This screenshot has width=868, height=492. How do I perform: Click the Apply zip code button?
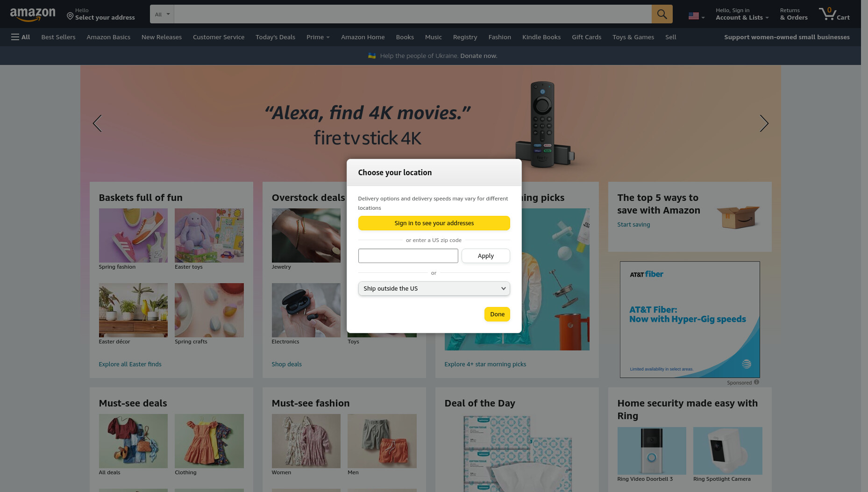pos(485,256)
